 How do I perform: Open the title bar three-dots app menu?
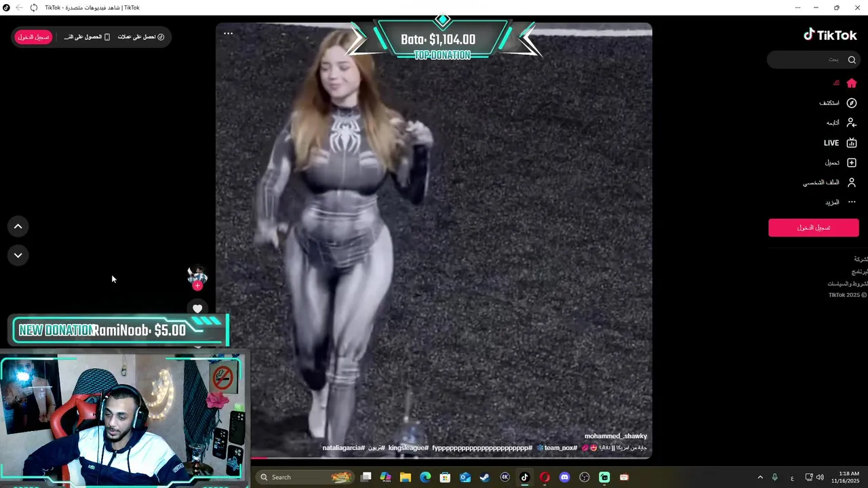click(797, 7)
